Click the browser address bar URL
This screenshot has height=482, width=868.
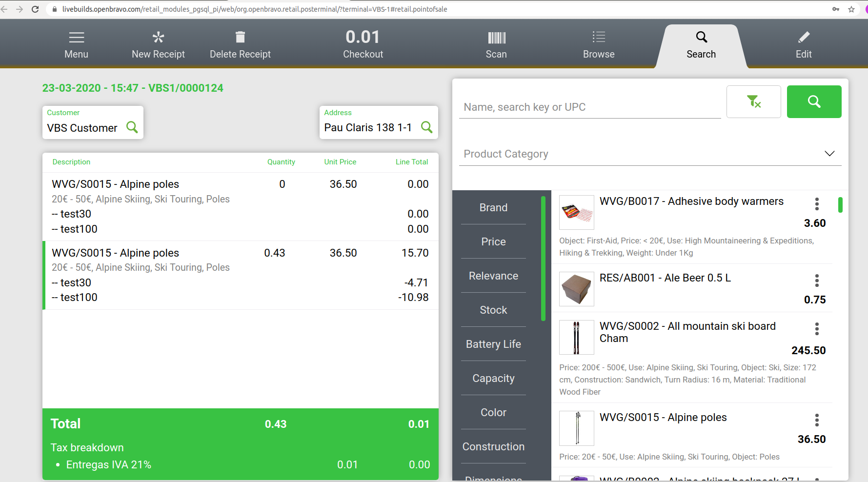(255, 9)
